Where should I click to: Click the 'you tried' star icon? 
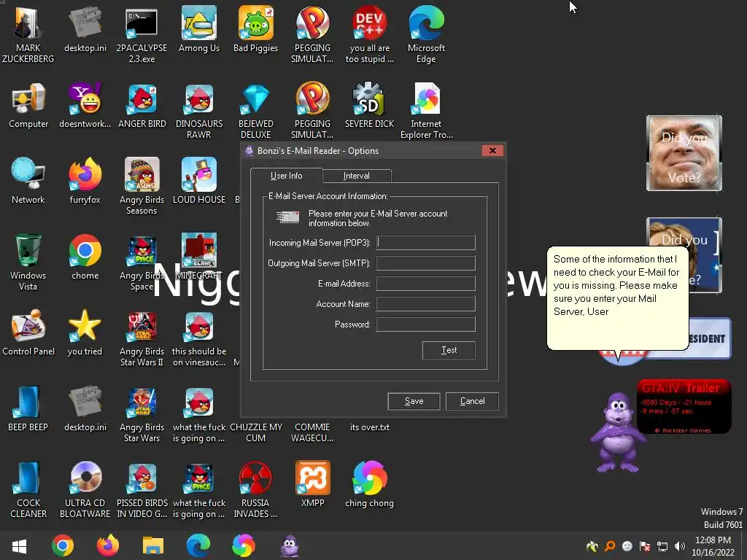(x=85, y=332)
